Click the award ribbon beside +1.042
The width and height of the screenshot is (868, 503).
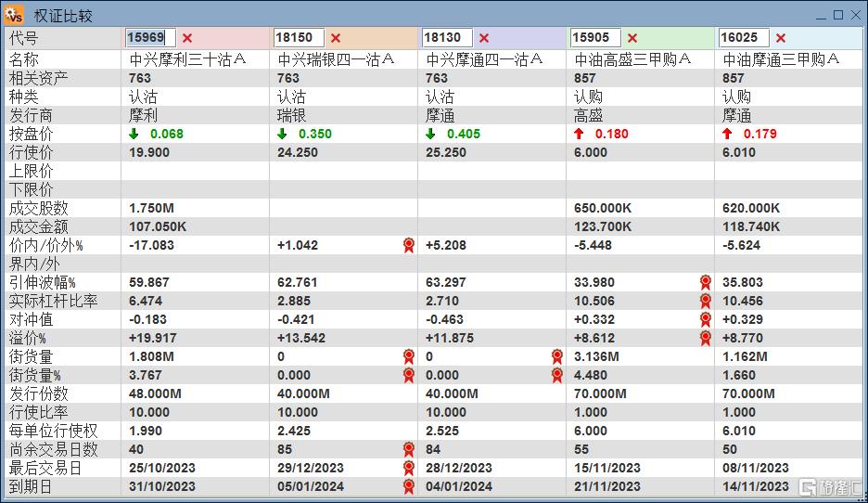coord(409,245)
